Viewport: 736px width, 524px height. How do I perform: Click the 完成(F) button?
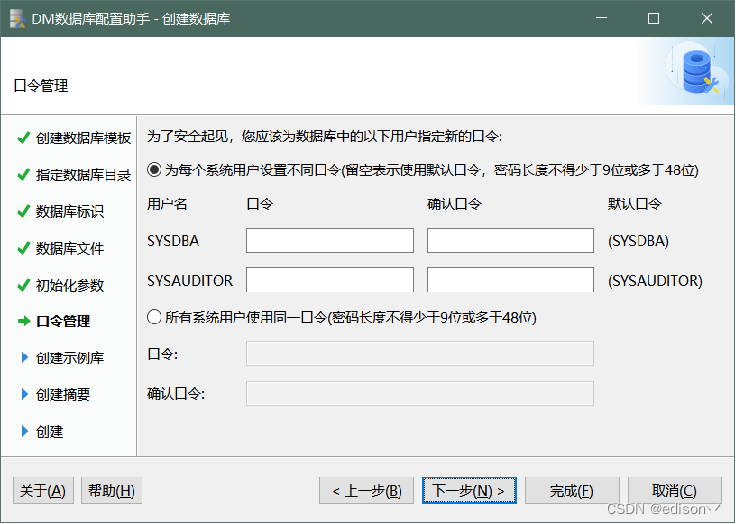point(572,491)
